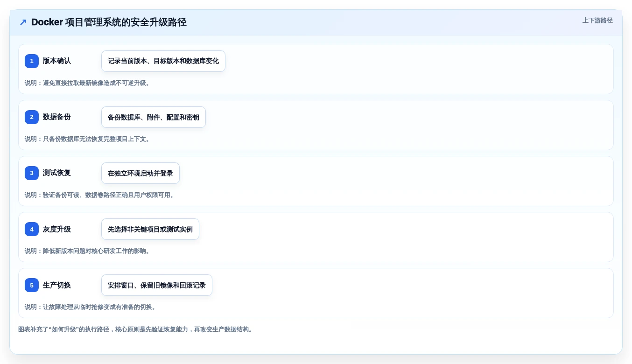Click the footer summary starting 图表补充了
Screen dimensions: 632x364
click(135, 329)
